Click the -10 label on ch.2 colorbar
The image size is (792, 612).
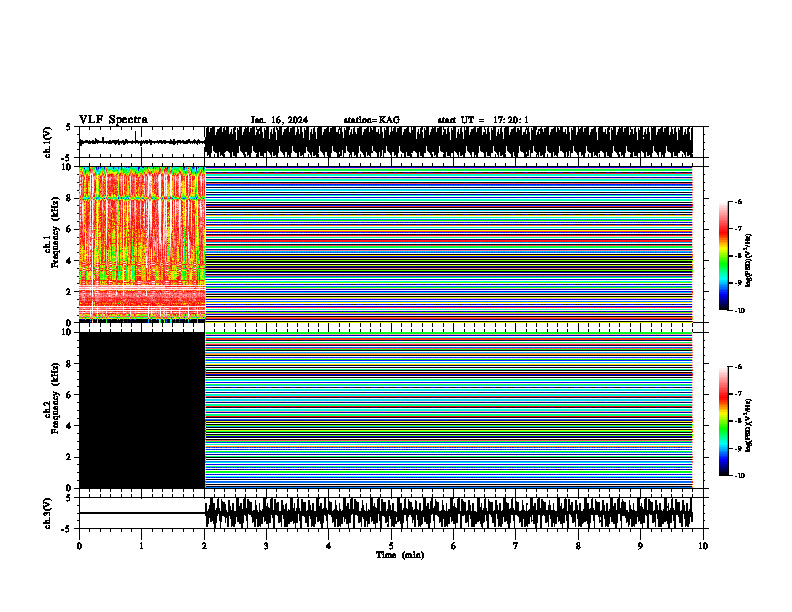[739, 475]
